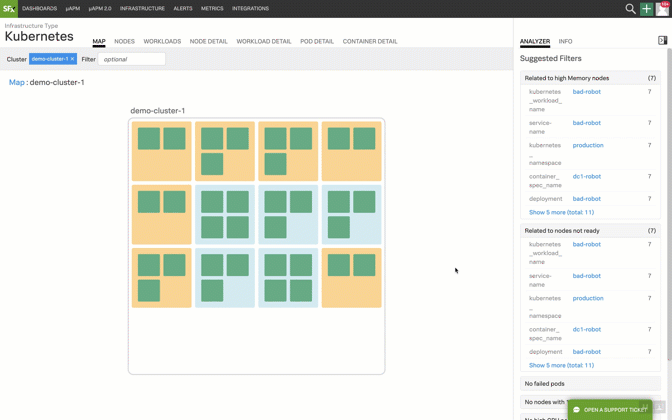Switch to the Workload Detail tab
The height and width of the screenshot is (420, 672).
264,42
